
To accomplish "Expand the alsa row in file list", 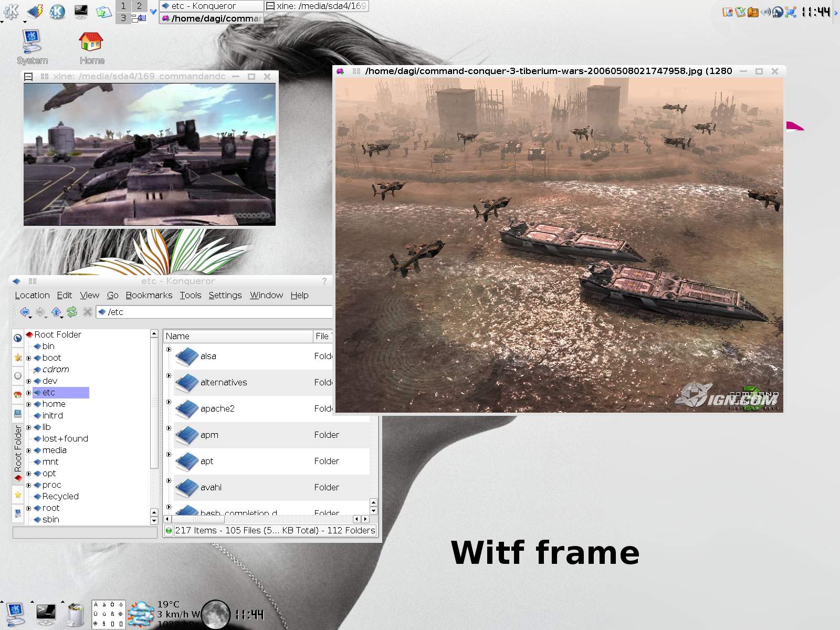I will [169, 350].
